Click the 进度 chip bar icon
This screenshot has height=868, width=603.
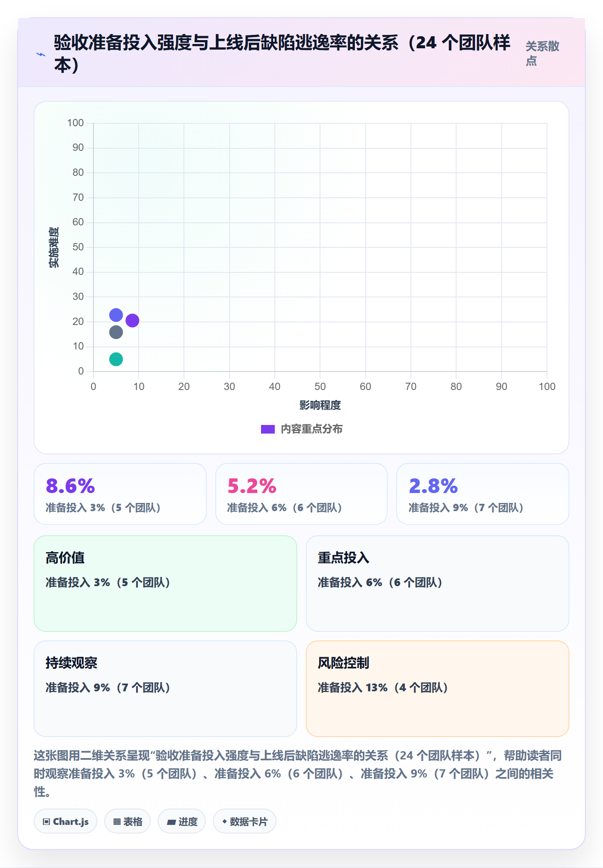(171, 822)
